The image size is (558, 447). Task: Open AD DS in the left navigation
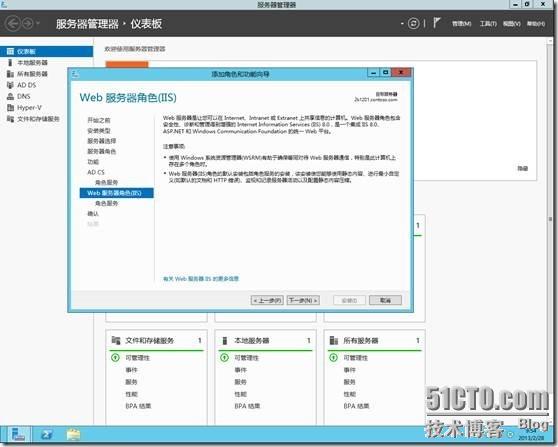tap(27, 85)
